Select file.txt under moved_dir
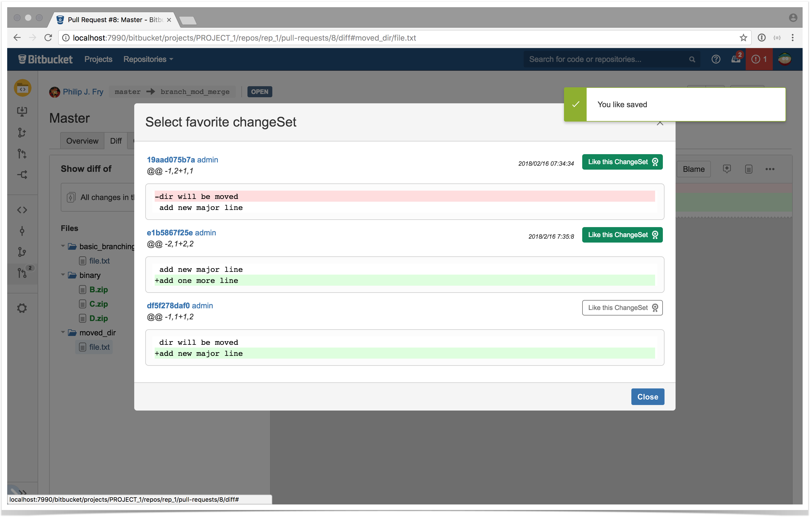The height and width of the screenshot is (518, 812). pyautogui.click(x=99, y=347)
